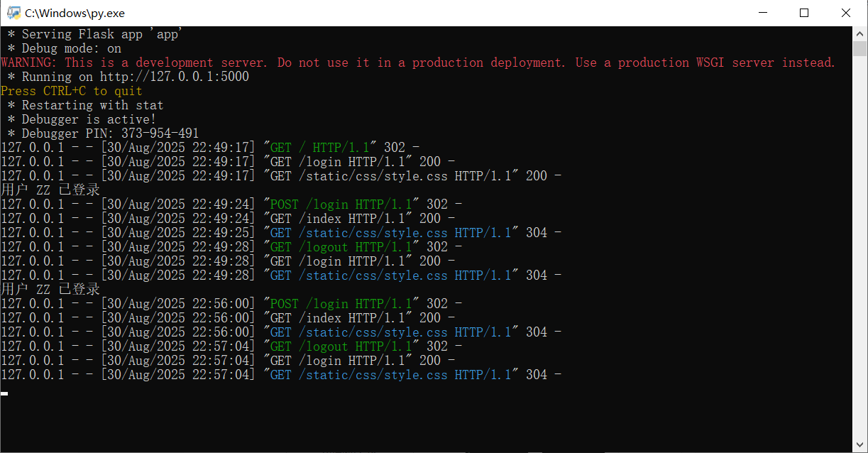Click the 22:49:24 POST /login log line

231,204
